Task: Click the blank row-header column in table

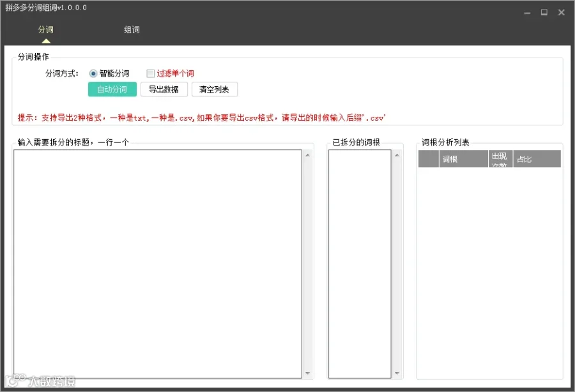Action: coord(429,159)
